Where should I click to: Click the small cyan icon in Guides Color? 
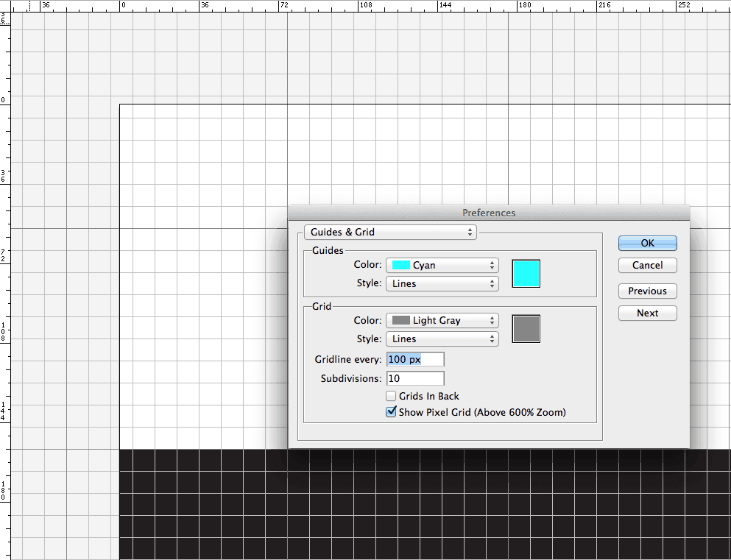click(401, 265)
